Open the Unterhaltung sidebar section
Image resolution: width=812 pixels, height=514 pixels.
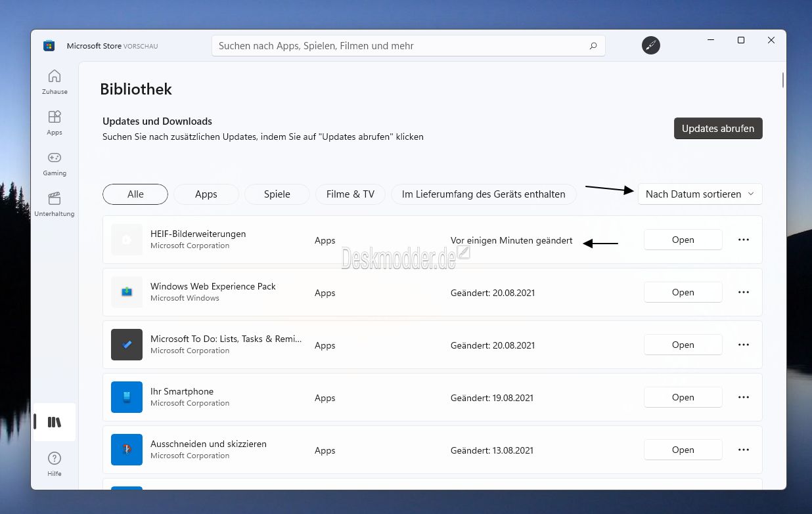tap(55, 204)
